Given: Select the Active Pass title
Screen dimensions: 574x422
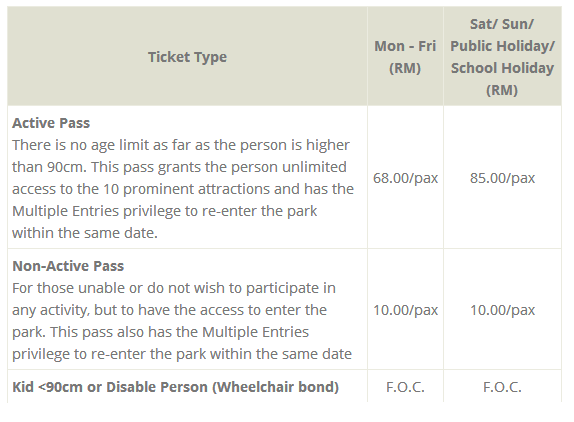Looking at the screenshot, I should (51, 123).
